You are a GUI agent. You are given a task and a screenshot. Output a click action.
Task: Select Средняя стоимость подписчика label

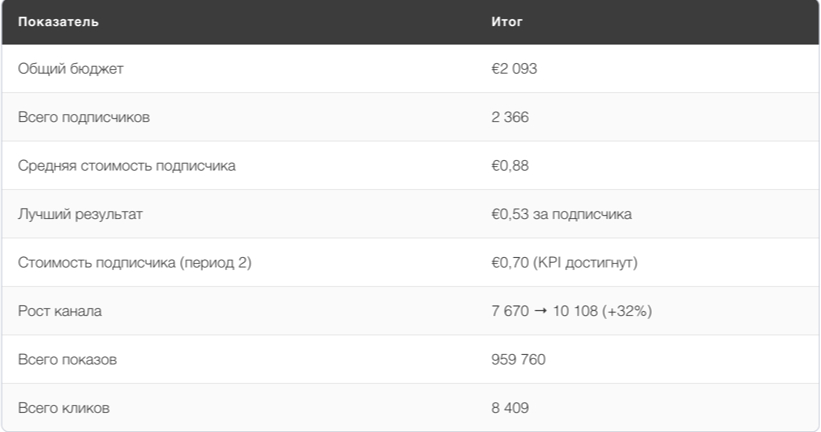point(127,165)
